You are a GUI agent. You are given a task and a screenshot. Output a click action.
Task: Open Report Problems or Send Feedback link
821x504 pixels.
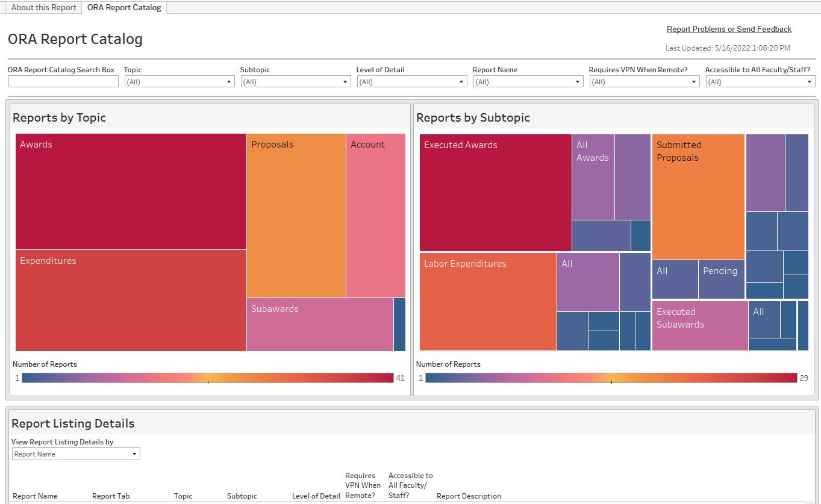(729, 29)
